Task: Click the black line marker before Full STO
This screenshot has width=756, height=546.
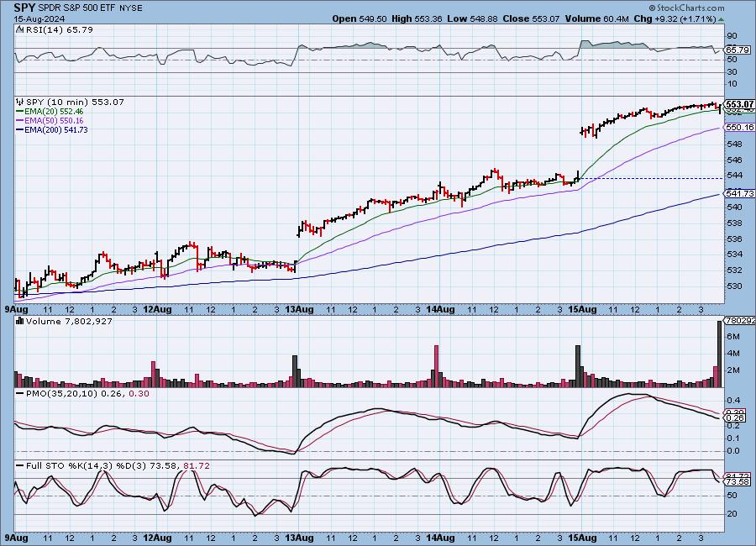Action: click(20, 466)
